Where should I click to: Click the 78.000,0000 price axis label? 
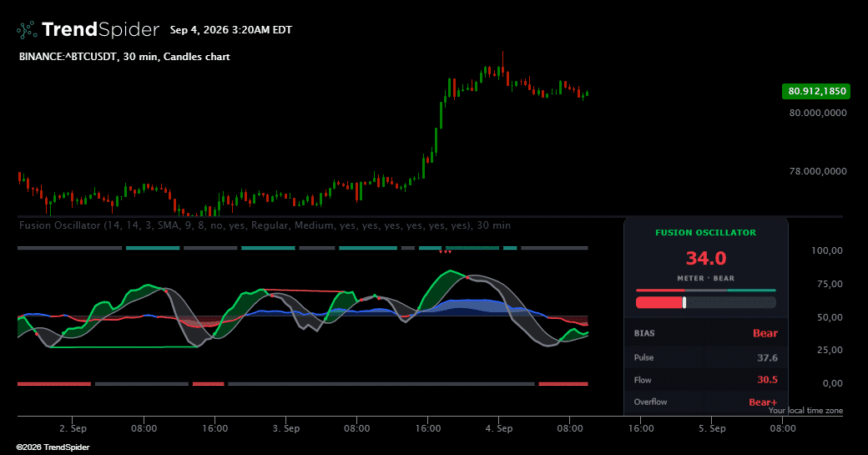click(x=818, y=171)
